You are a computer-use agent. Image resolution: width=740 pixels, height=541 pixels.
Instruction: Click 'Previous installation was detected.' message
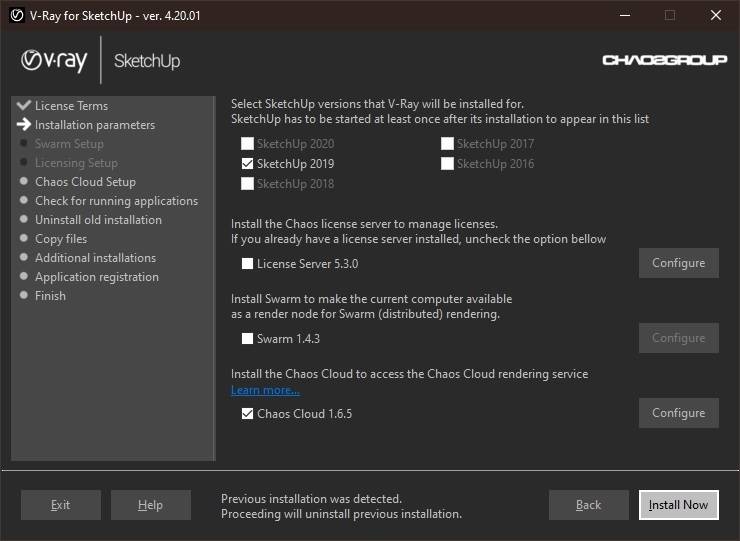[311, 499]
